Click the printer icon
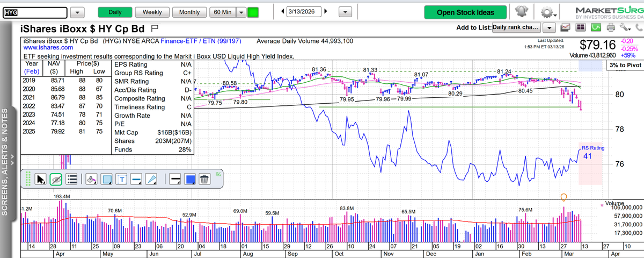 [610, 27]
